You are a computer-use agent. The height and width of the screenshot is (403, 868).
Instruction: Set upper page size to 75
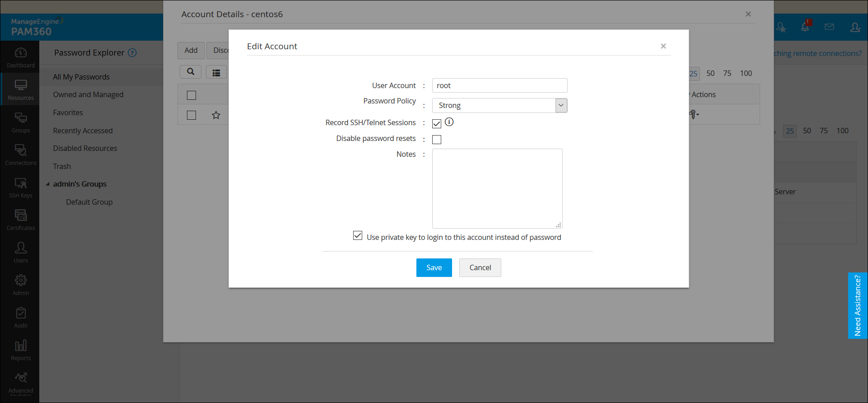[727, 73]
